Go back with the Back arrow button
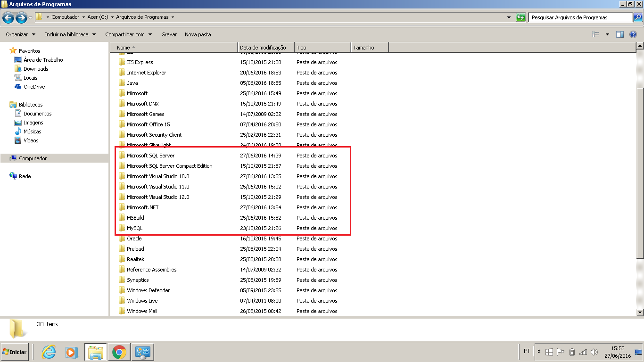Screen dimensions: 644x362 pyautogui.click(x=8, y=18)
